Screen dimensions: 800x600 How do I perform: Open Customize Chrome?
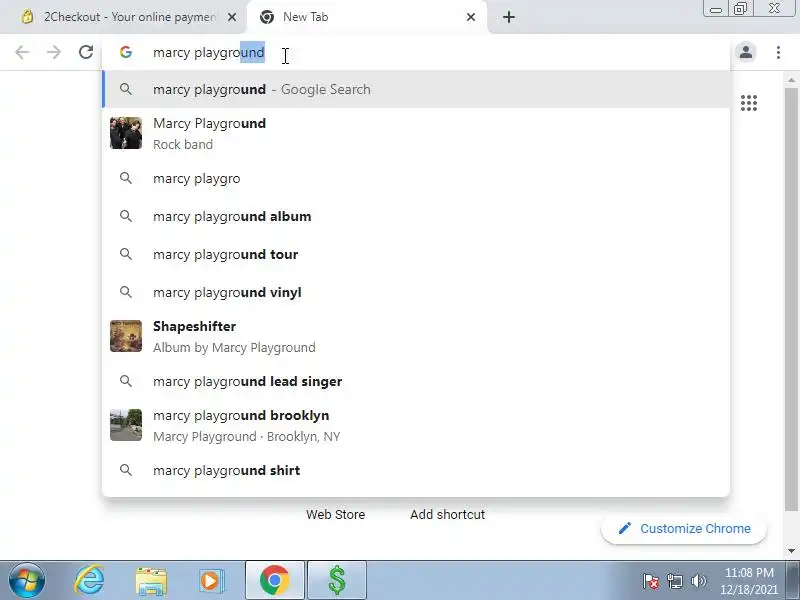pyautogui.click(x=684, y=529)
